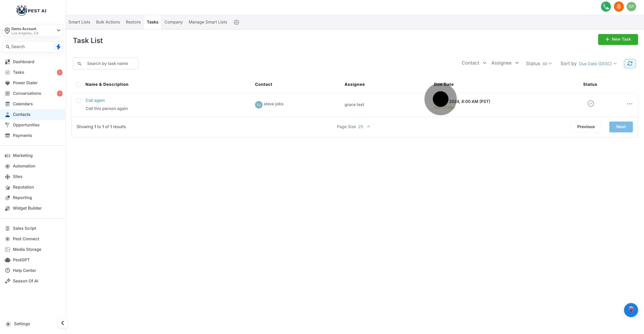The width and height of the screenshot is (644, 334).
Task: Mark Call again task as complete
Action: [590, 104]
